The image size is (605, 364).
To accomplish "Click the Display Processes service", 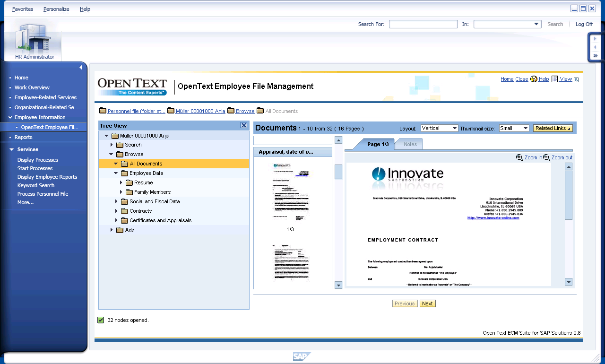I will pyautogui.click(x=38, y=160).
